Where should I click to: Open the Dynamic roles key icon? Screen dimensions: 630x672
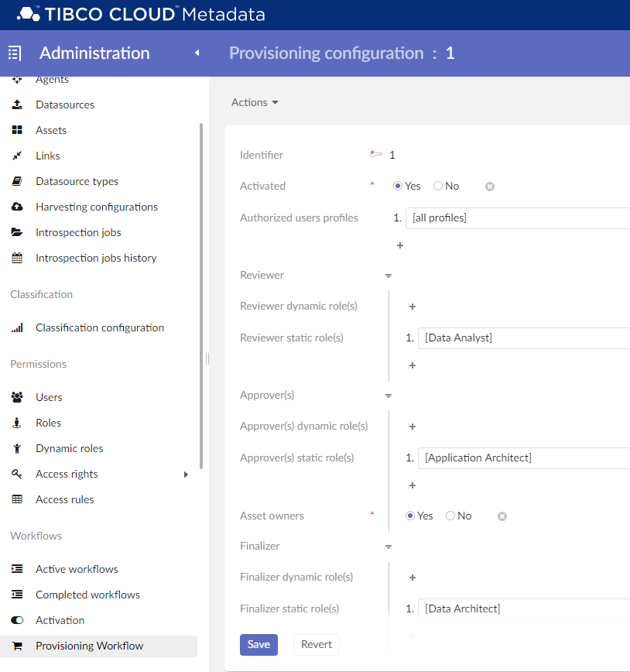click(x=17, y=447)
